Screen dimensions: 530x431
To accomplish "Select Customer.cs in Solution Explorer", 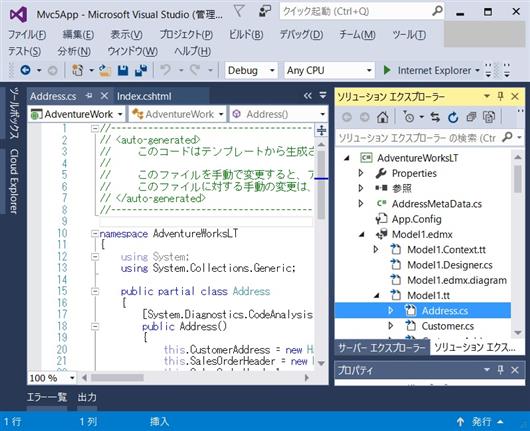I will [x=448, y=326].
